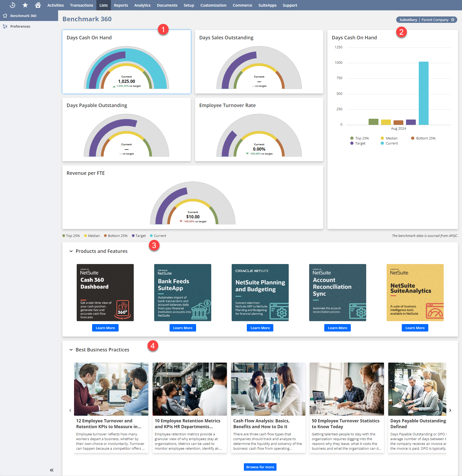
Task: Open the Shortcuts star icon
Action: click(25, 5)
